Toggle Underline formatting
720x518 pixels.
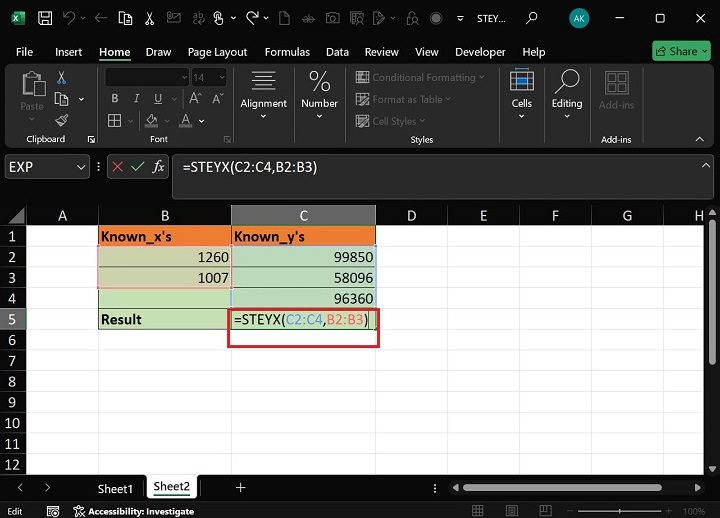pos(158,98)
